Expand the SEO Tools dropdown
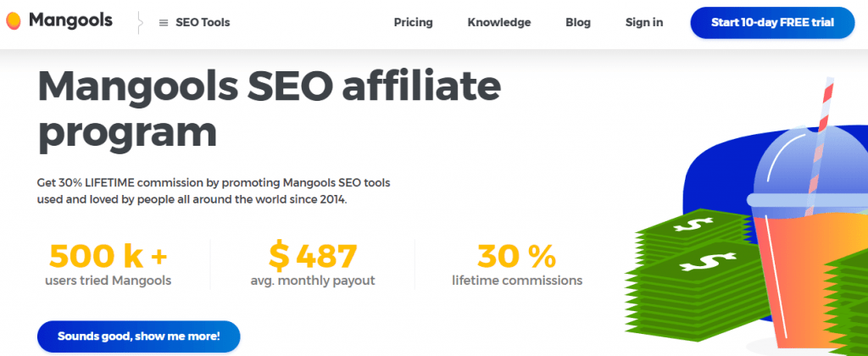This screenshot has width=868, height=356. click(194, 23)
